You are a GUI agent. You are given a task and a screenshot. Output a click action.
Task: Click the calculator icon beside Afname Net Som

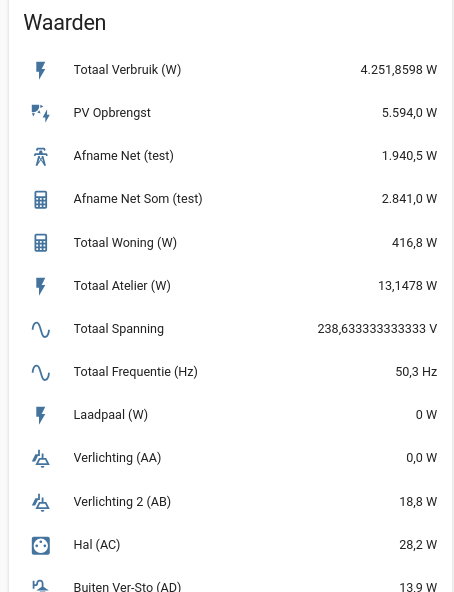[x=40, y=200]
